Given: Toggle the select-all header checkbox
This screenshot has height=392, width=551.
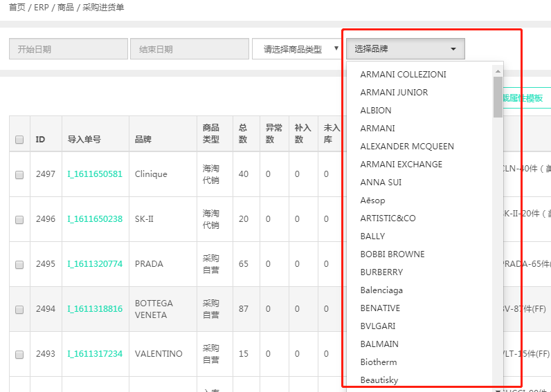Looking at the screenshot, I should (19, 140).
